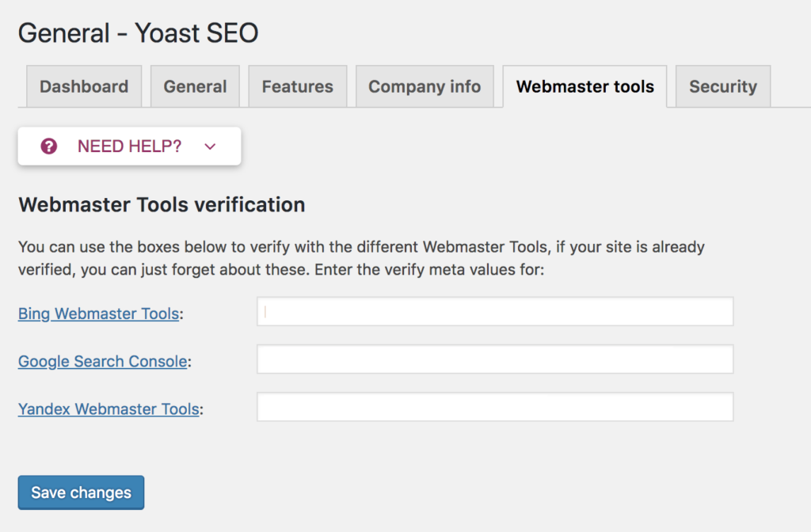Switch to the Dashboard tab
This screenshot has height=532, width=811.
[84, 86]
